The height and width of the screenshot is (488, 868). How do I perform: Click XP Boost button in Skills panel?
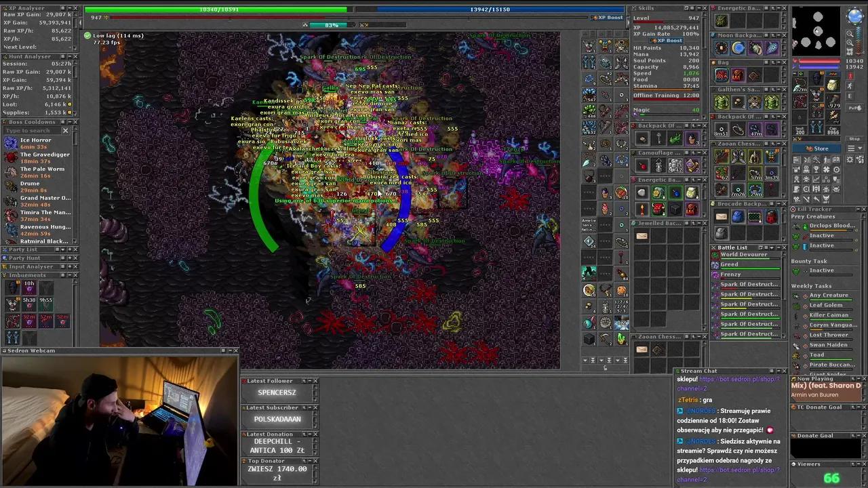[666, 41]
